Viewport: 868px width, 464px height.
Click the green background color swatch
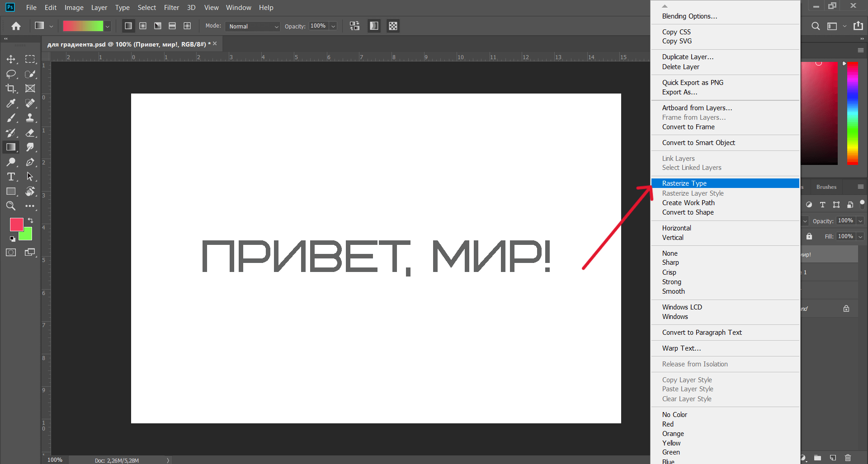(27, 235)
